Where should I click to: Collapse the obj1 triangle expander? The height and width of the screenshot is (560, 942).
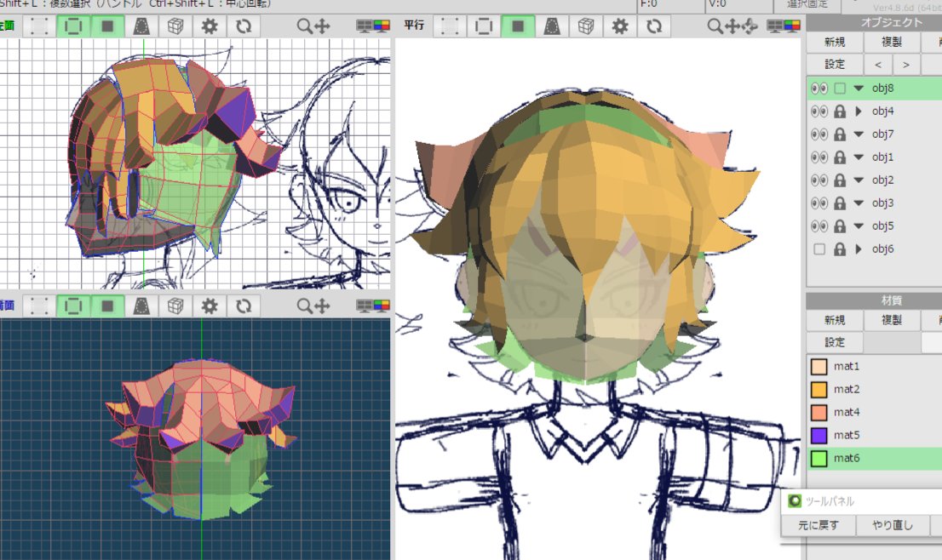pyautogui.click(x=859, y=157)
